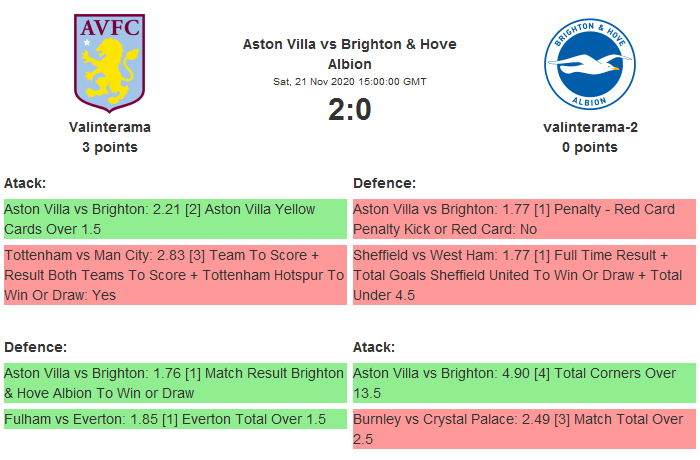Open the Aston Villa vs Brighton match title
This screenshot has height=460, width=700.
[349, 54]
